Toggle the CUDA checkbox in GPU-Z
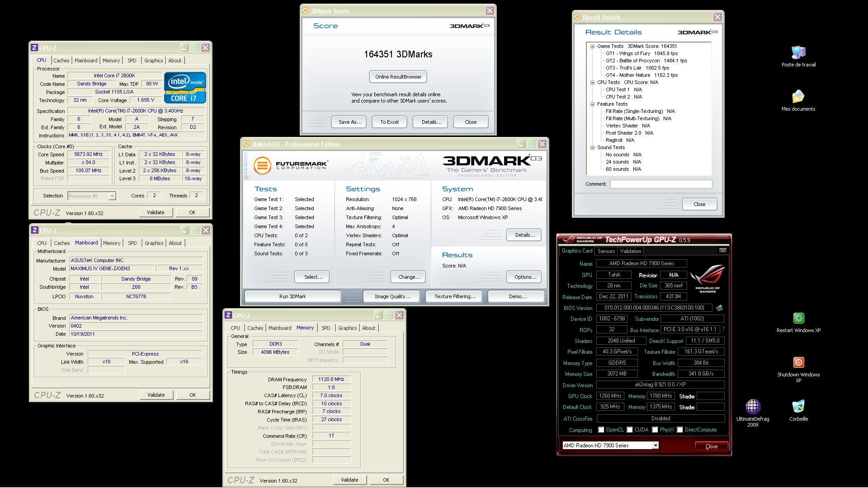The height and width of the screenshot is (488, 868). [629, 430]
